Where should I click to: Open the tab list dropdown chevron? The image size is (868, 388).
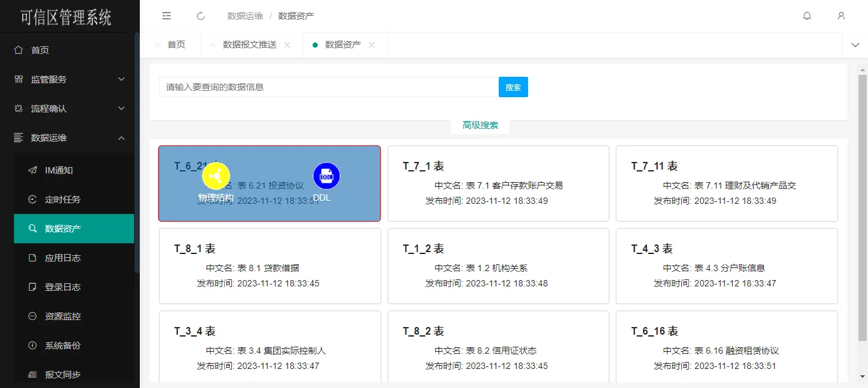(855, 45)
